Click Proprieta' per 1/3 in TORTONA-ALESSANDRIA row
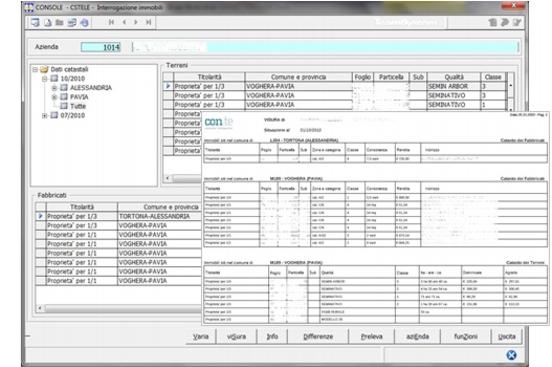 [82, 216]
